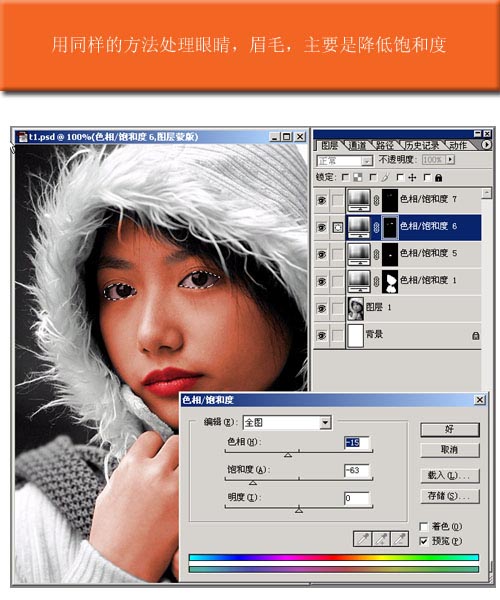
Task: Click the lock icon on 背景 layer
Action: (x=476, y=336)
